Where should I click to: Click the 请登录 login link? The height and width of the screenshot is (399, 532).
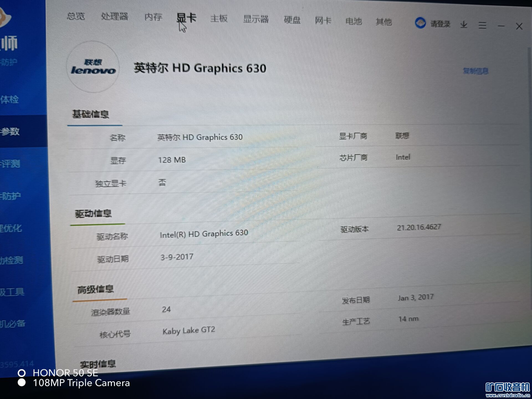point(440,24)
